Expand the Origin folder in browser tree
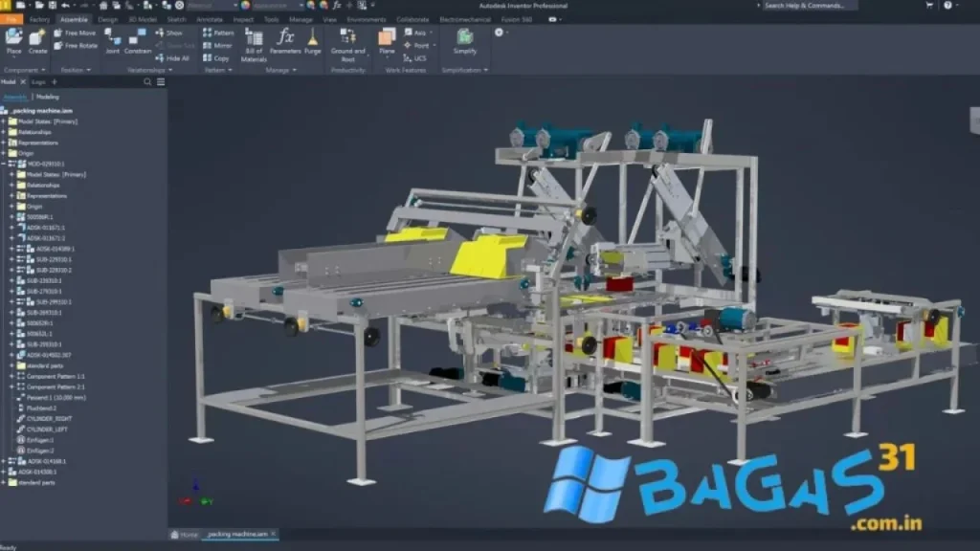Image resolution: width=980 pixels, height=551 pixels. 3,153
